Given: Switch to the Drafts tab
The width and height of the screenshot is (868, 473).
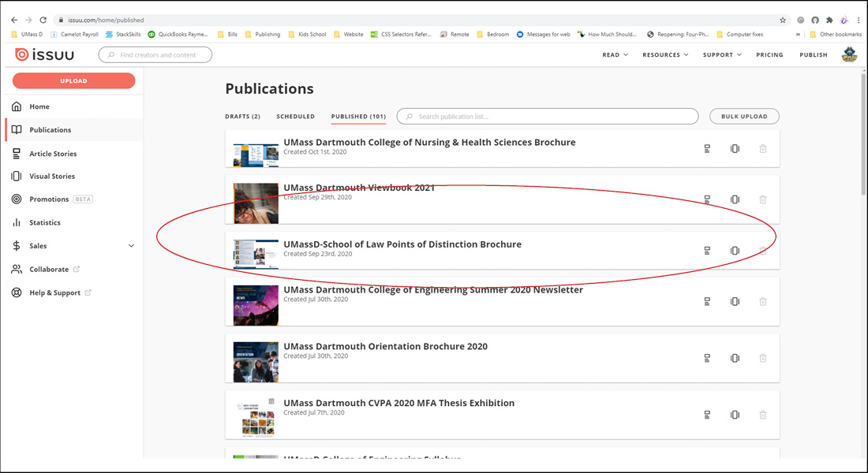Looking at the screenshot, I should [242, 117].
